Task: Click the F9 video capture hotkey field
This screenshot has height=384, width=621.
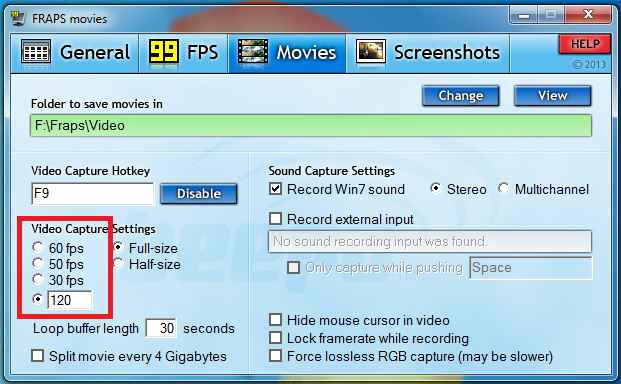Action: [x=93, y=194]
